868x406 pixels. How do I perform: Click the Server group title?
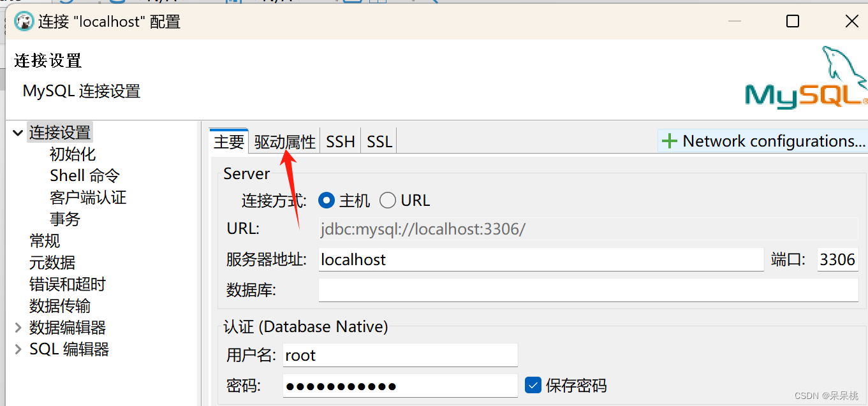(x=246, y=173)
